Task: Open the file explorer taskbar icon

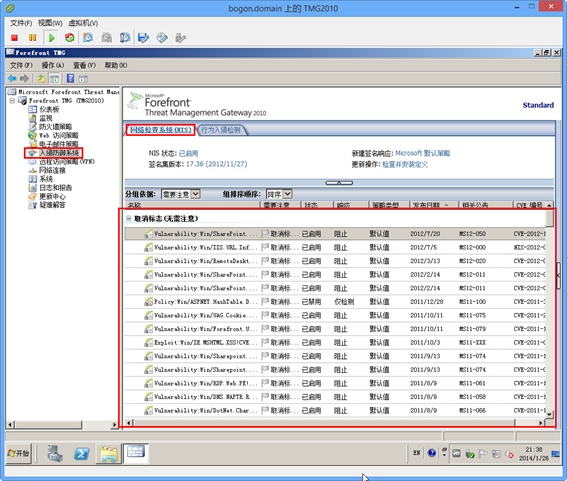Action: [108, 454]
